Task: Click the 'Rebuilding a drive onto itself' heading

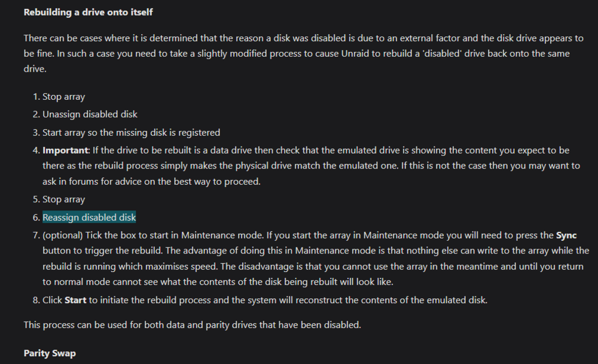Action: coord(88,12)
